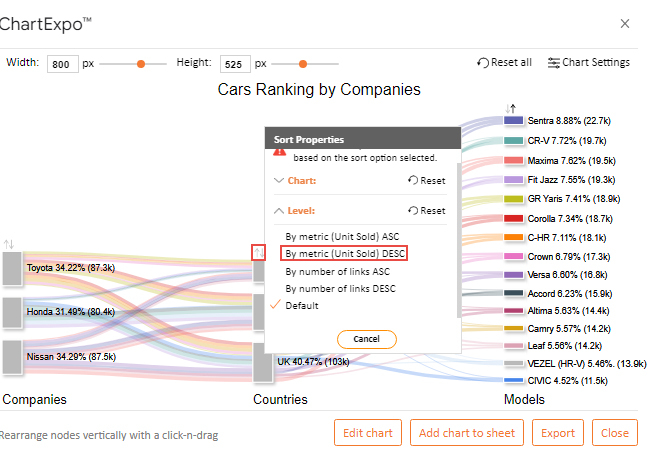The width and height of the screenshot is (648, 464).
Task: Click the Accord dark swatch
Action: pos(514,293)
